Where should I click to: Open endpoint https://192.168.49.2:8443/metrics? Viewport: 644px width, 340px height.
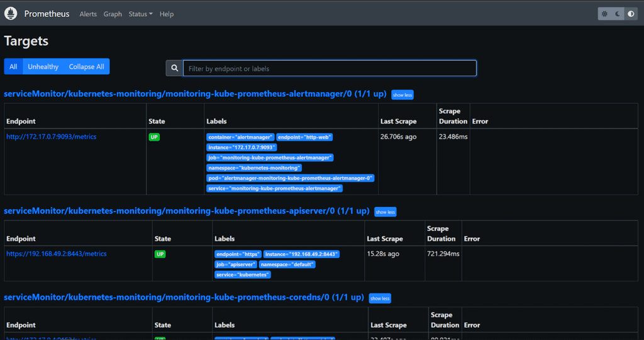(56, 254)
